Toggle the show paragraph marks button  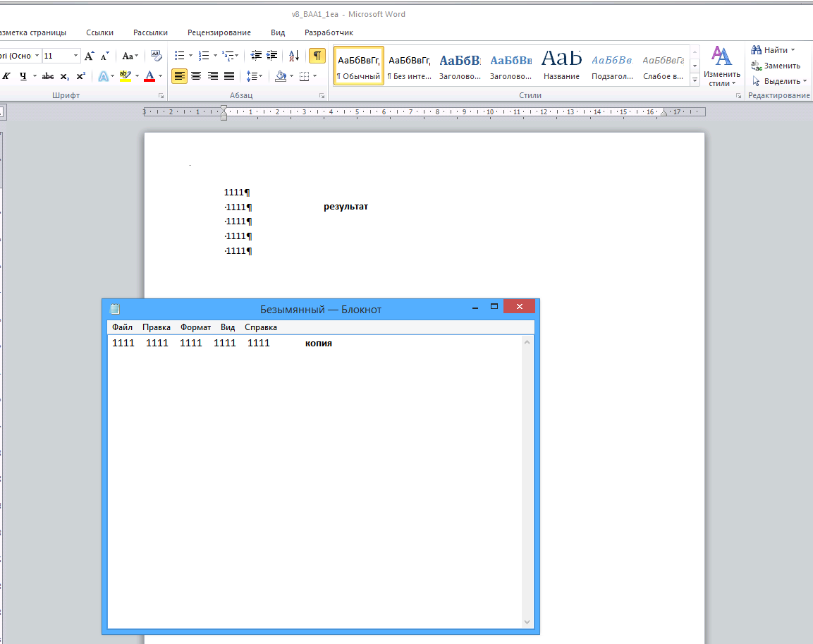coord(317,56)
